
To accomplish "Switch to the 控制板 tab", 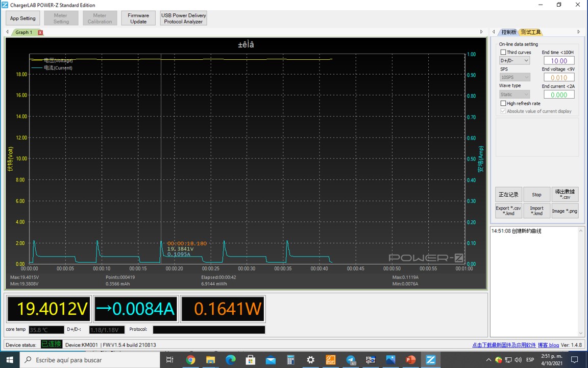I will (x=508, y=32).
